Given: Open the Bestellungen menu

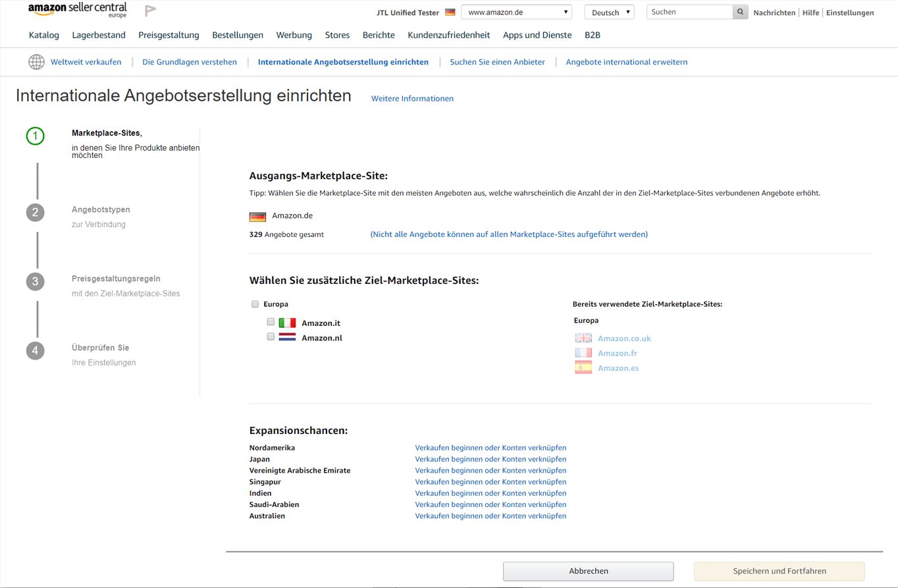Looking at the screenshot, I should (x=238, y=35).
